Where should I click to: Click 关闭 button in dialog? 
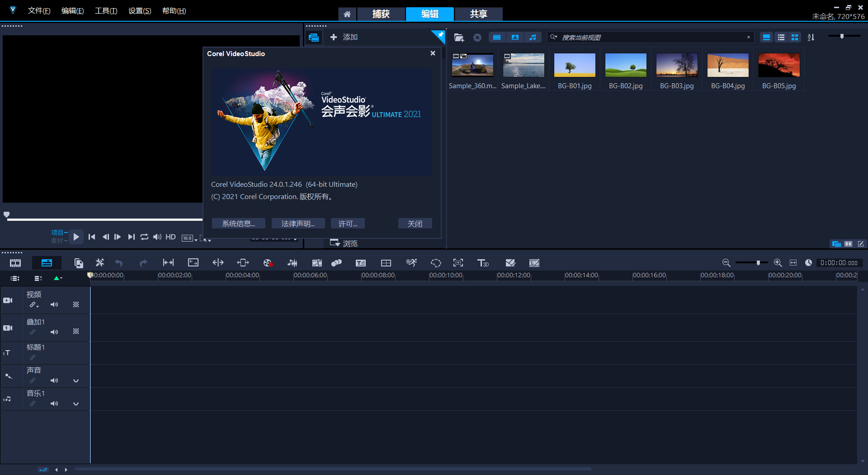point(415,223)
